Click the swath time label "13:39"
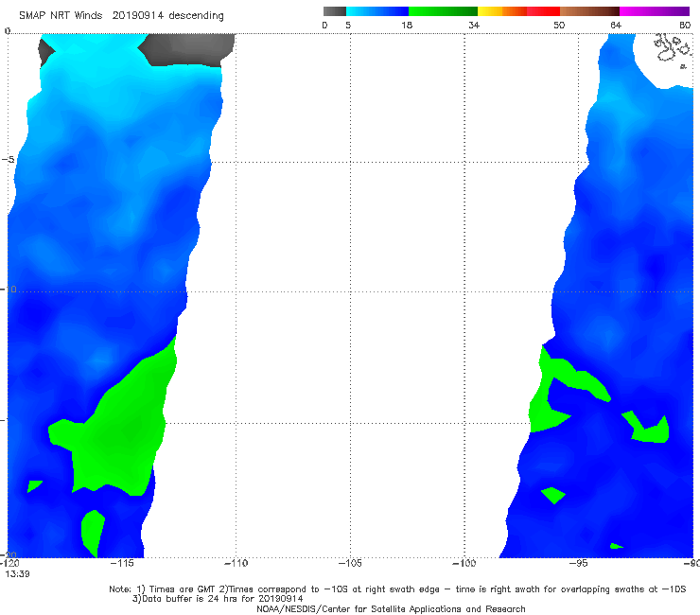The width and height of the screenshot is (700, 615). pyautogui.click(x=17, y=574)
